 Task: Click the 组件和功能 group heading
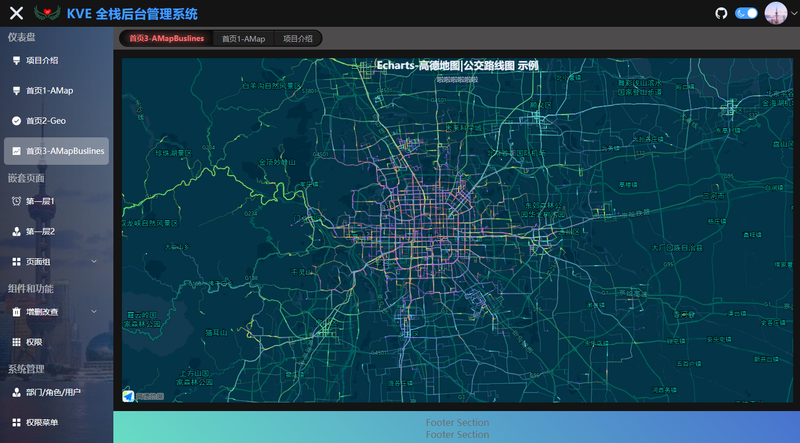click(31, 288)
